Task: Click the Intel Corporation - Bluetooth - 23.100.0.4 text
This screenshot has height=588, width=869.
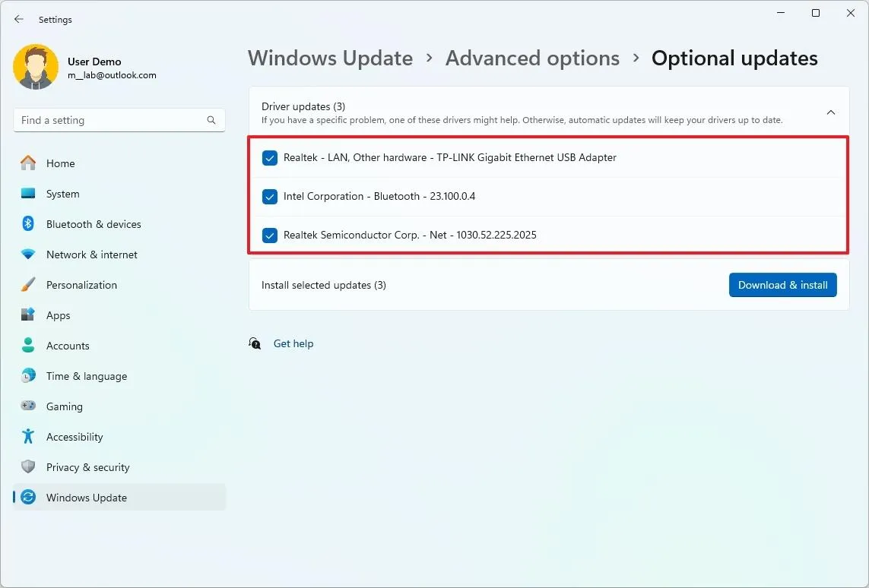Action: click(x=379, y=196)
